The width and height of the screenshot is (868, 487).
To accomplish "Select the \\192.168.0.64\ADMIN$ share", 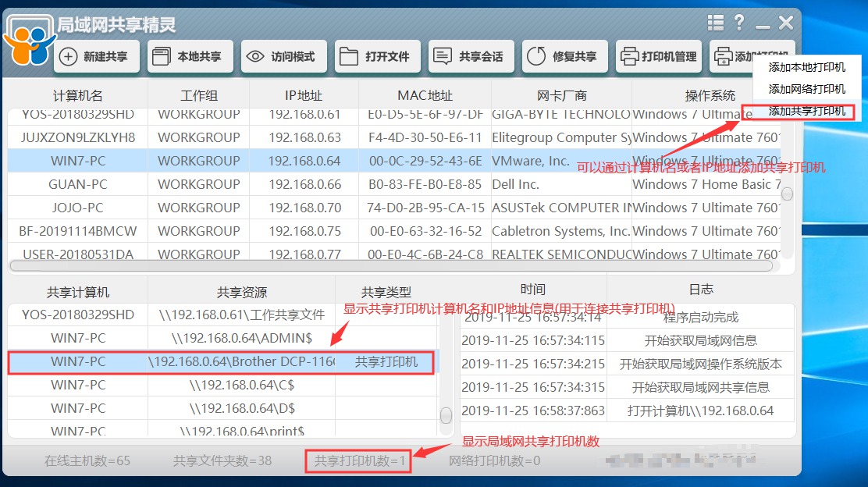I will click(x=242, y=338).
